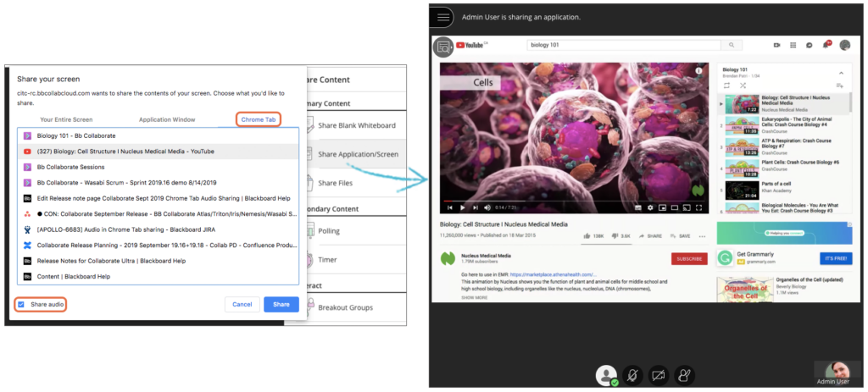Click the SHARE button under the video
The height and width of the screenshot is (392, 868).
coord(650,236)
